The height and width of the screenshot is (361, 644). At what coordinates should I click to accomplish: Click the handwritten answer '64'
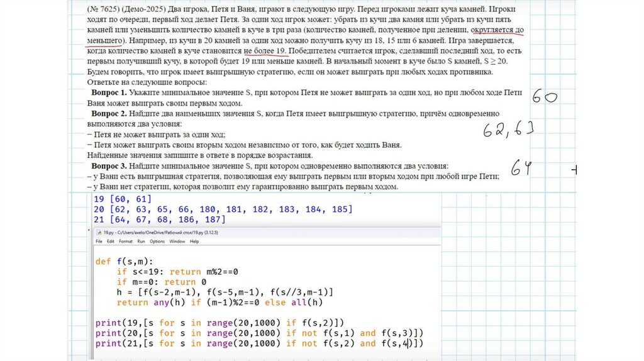click(x=521, y=167)
